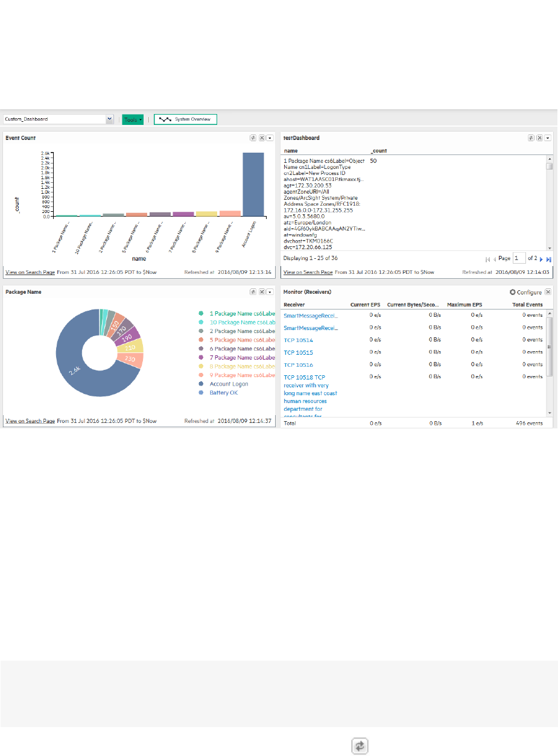Viewport: 558px width, 756px height.
Task: Close the Monitor (Receivers) panel
Action: click(548, 292)
